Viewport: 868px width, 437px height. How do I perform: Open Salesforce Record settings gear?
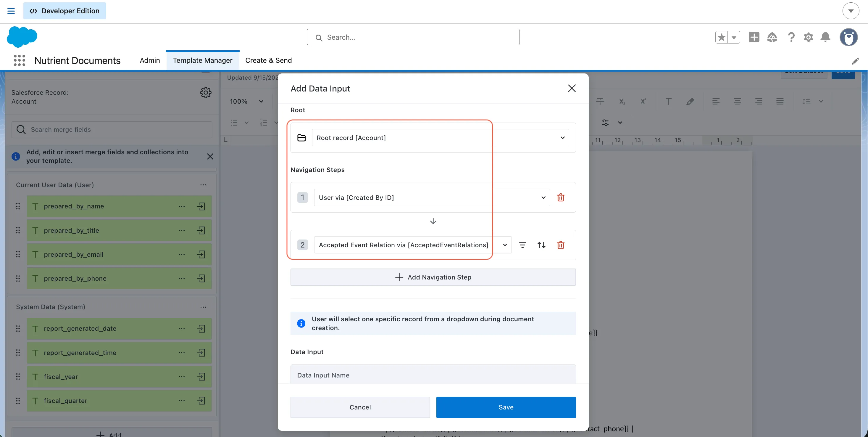[x=206, y=92]
